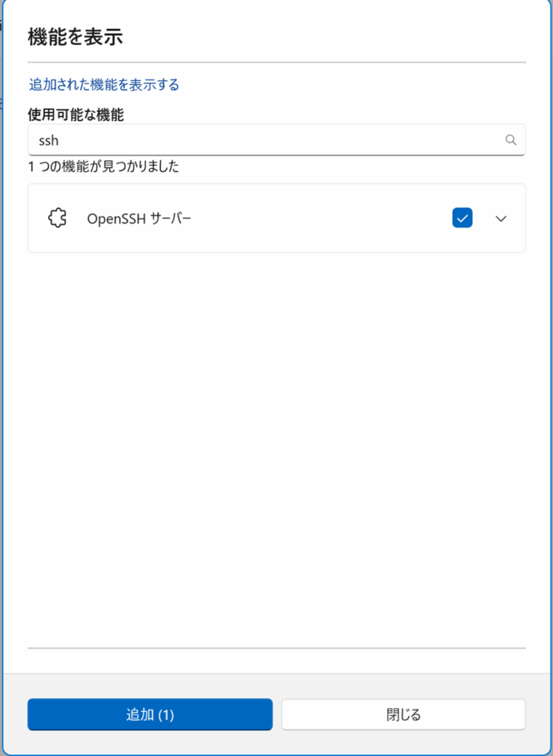Click the blue checkmark box in result row
The width and height of the screenshot is (553, 756).
click(462, 218)
